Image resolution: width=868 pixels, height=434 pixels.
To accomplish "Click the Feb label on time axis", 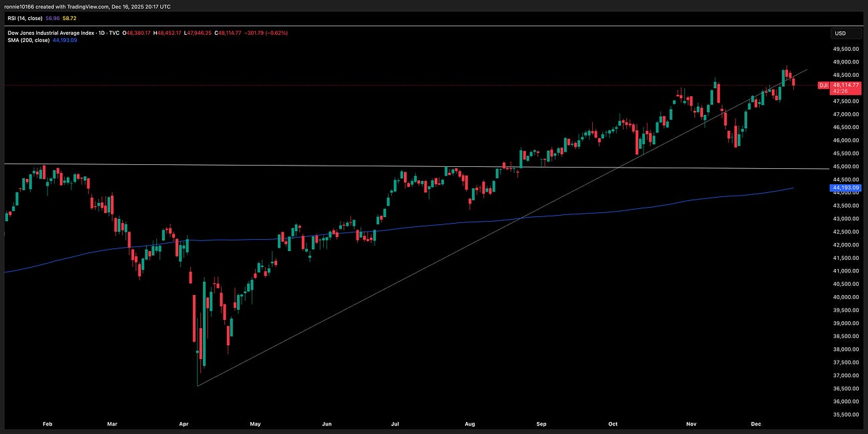I will (47, 423).
